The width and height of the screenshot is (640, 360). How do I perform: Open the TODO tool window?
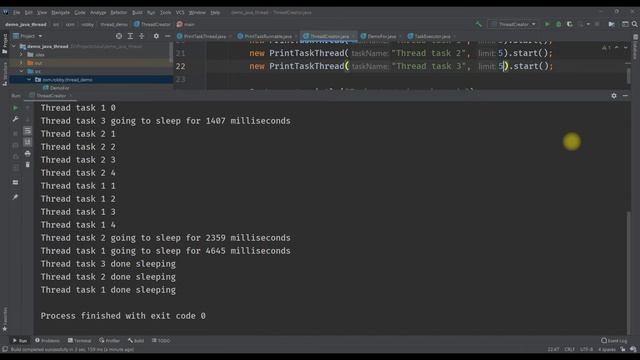point(161,340)
